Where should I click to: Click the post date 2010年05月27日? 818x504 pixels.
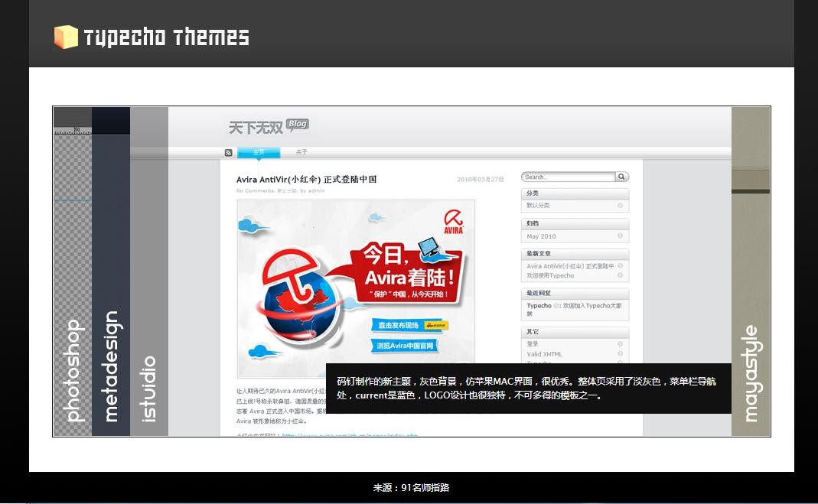(x=481, y=179)
